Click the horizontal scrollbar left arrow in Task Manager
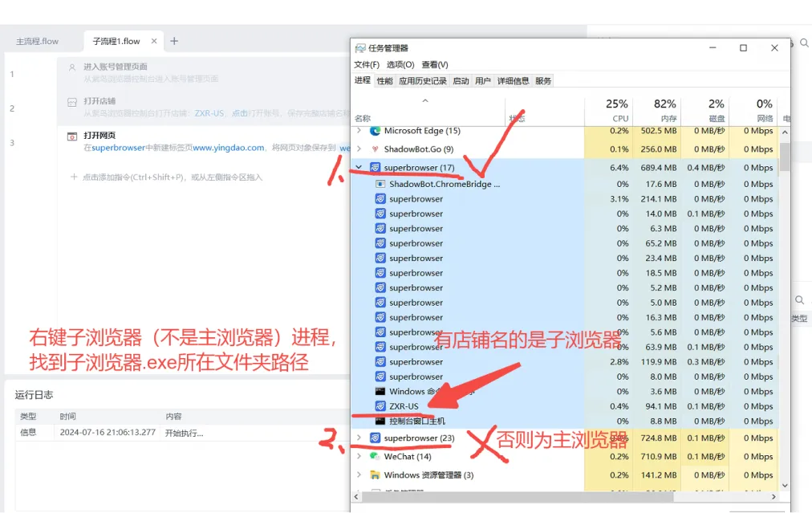This screenshot has width=812, height=513. point(356,496)
